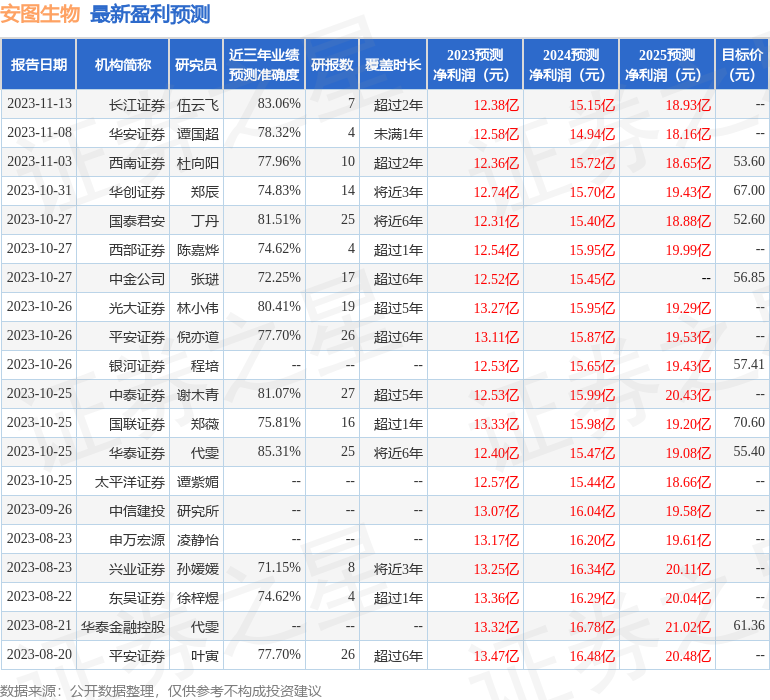Click the 2023预测净利润 column header
Screen dimensions: 770x700
[x=475, y=64]
